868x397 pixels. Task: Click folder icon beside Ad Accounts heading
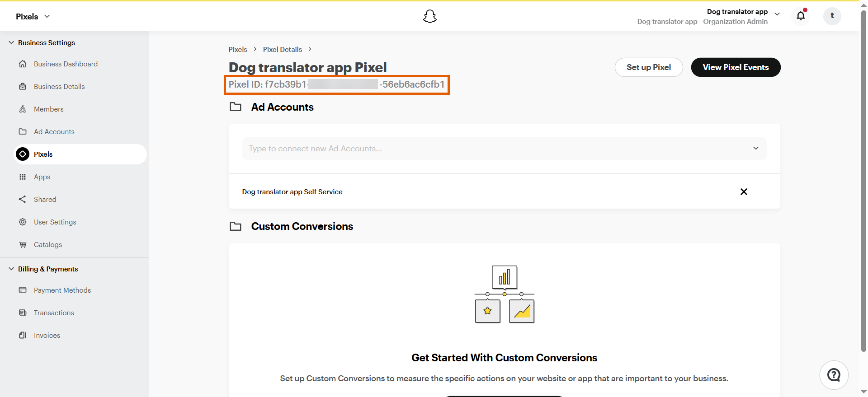pyautogui.click(x=236, y=107)
